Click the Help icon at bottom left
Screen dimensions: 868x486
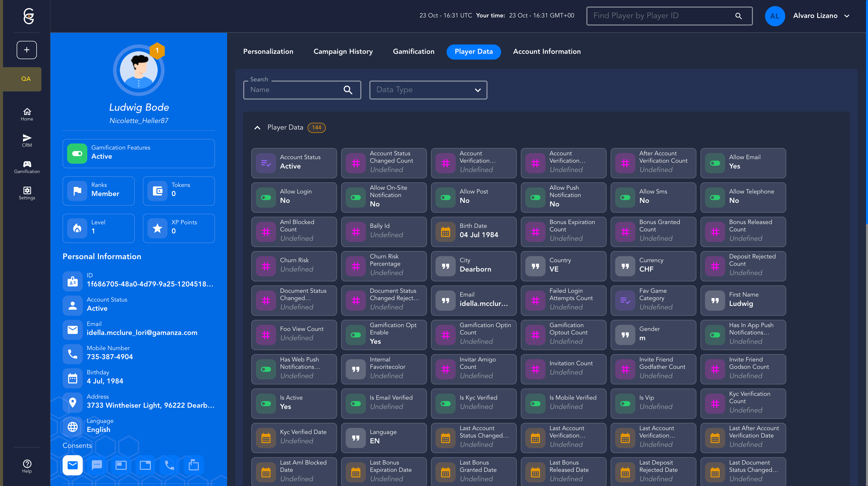[26, 466]
